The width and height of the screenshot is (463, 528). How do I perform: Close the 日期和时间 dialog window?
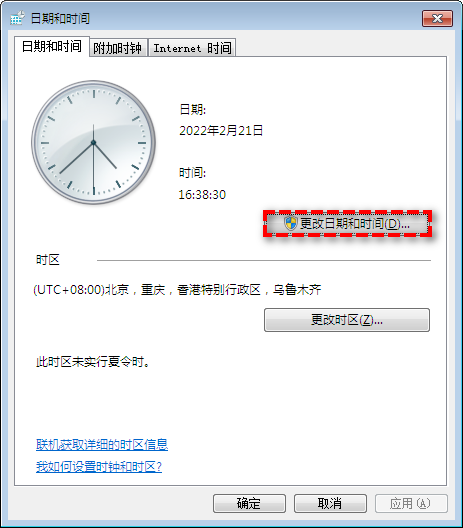point(437,19)
